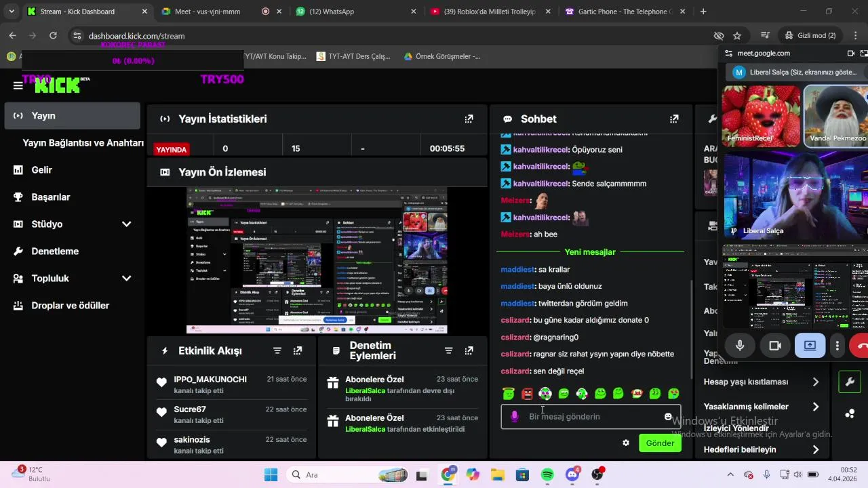Expand Yasaklanmış kelimeler option
The height and width of the screenshot is (488, 868).
pos(815,407)
